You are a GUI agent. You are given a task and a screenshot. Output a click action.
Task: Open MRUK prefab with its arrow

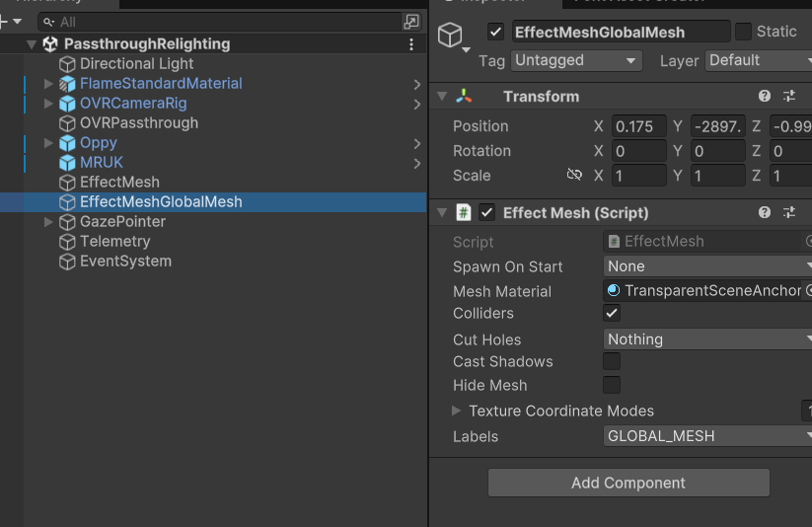417,163
